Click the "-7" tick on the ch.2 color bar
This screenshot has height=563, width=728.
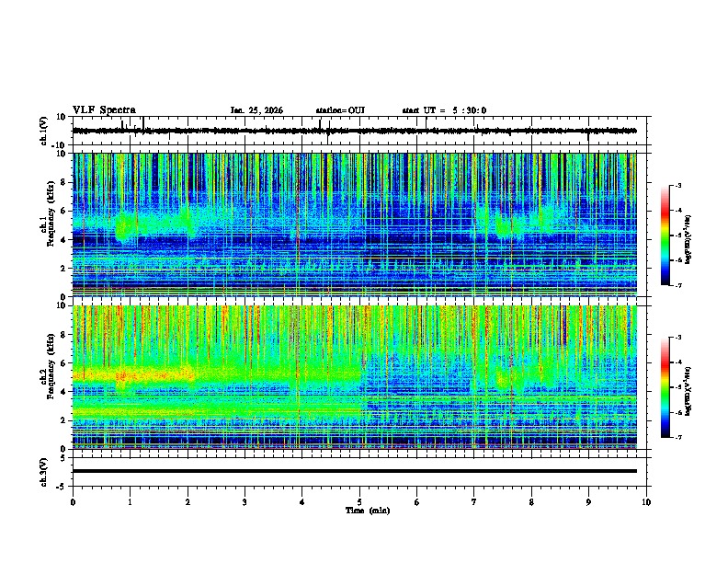pyautogui.click(x=678, y=438)
